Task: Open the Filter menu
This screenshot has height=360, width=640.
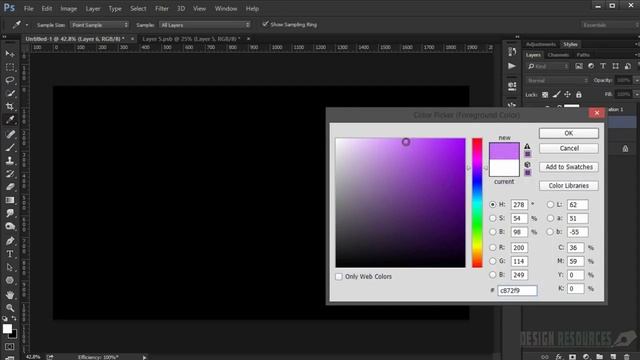Action: pos(162,9)
